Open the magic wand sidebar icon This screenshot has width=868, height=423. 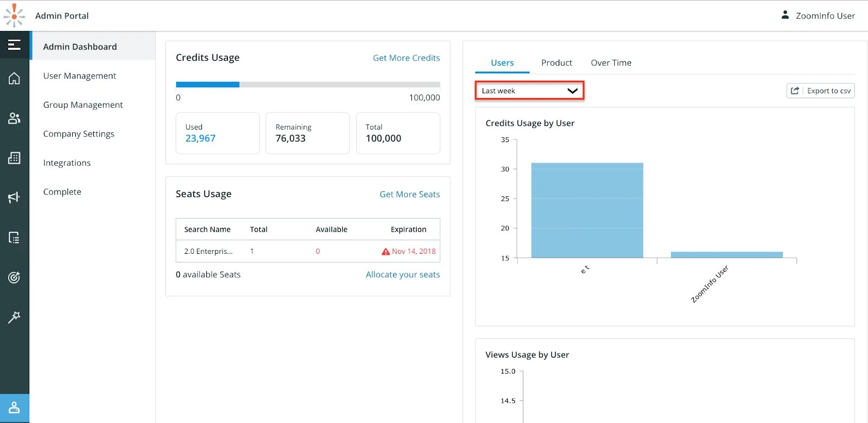click(15, 317)
